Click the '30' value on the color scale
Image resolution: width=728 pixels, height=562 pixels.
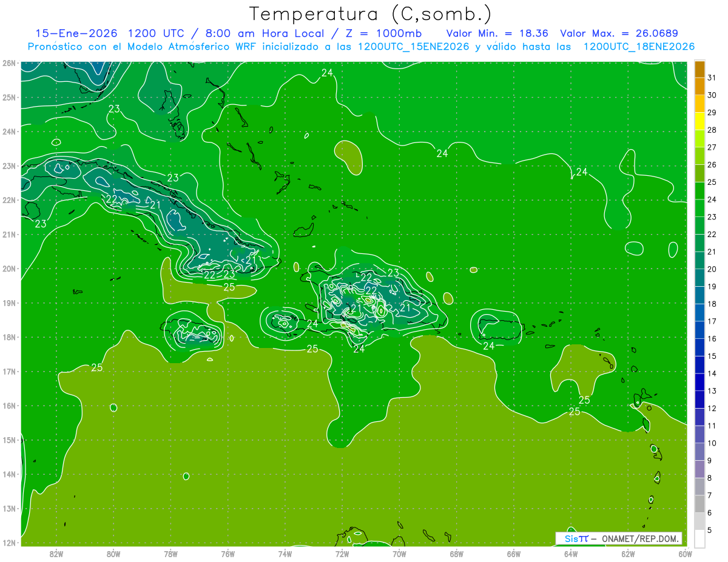coord(712,95)
